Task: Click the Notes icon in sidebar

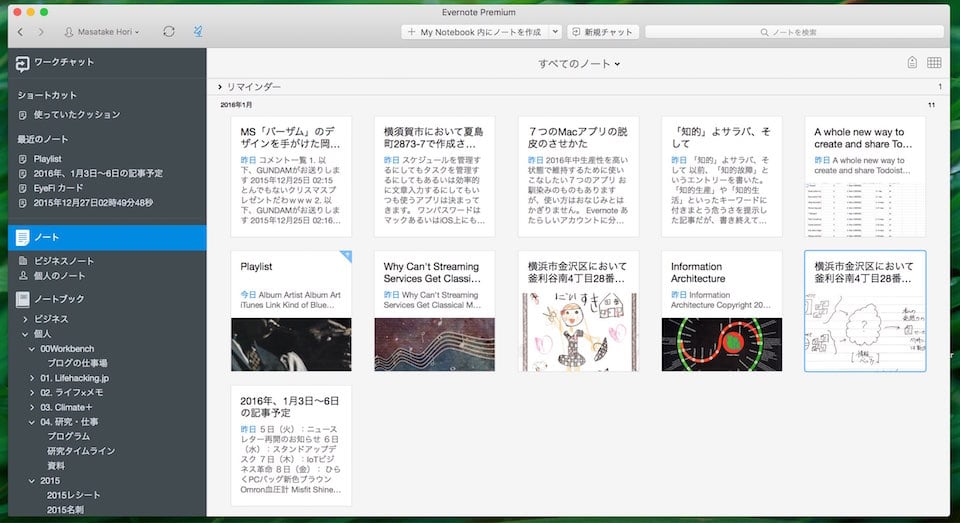Action: 23,237
